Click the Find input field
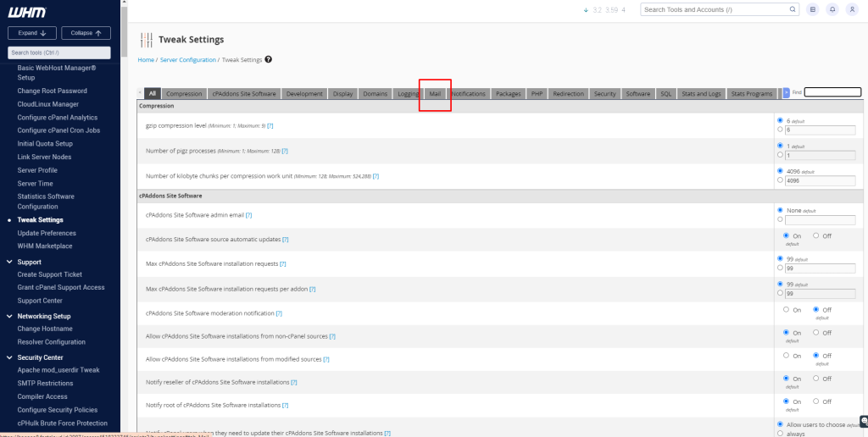 click(832, 92)
